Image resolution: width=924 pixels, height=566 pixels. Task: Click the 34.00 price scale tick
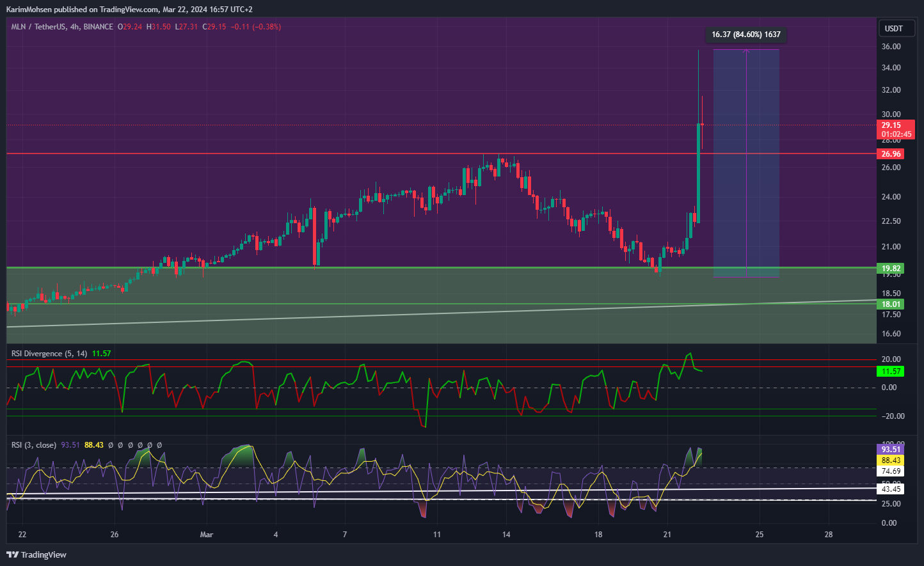(x=891, y=68)
